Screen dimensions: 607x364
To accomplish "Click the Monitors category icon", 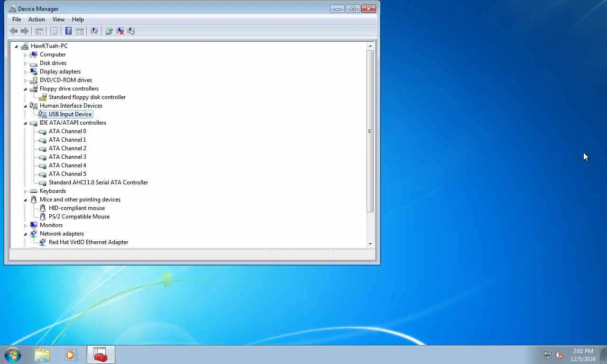I will tap(33, 225).
